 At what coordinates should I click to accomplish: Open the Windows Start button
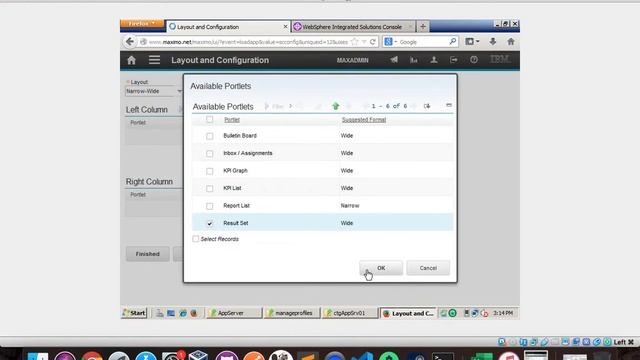click(134, 313)
